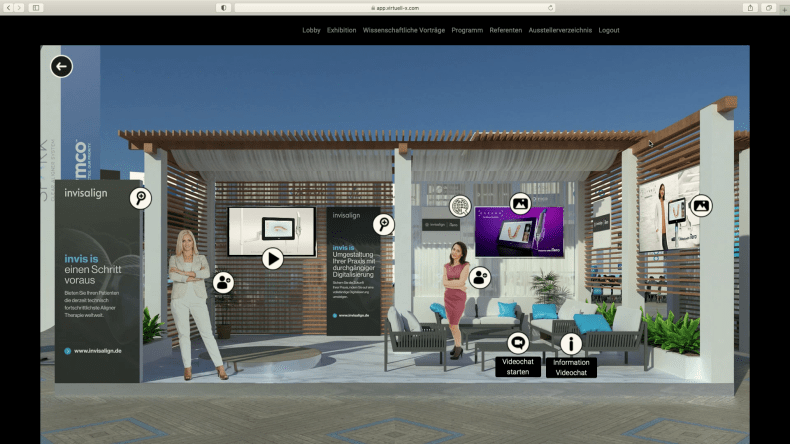Open the Programm menu item
Viewport: 790px width, 444px height.
click(467, 30)
